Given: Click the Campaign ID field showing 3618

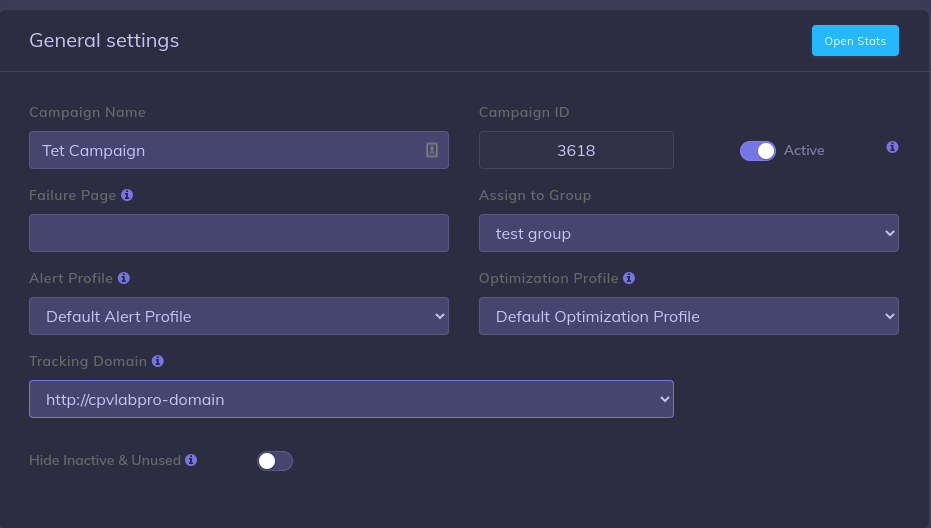Looking at the screenshot, I should (x=576, y=150).
